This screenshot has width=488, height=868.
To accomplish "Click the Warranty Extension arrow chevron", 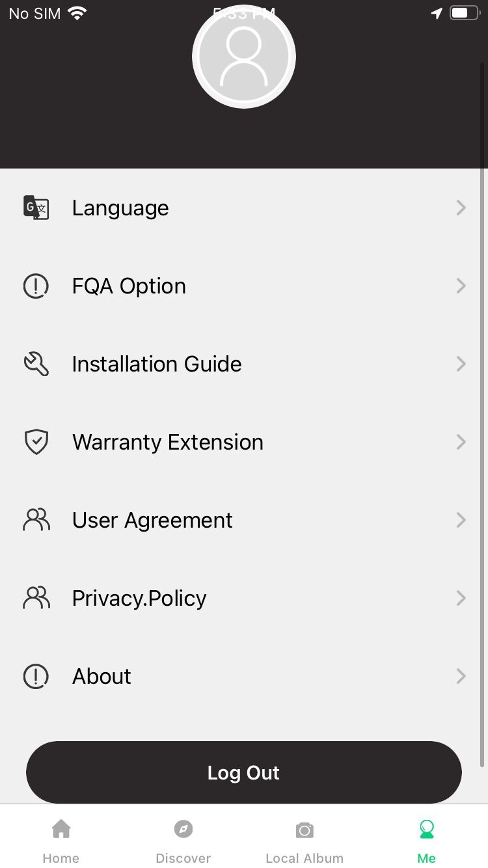I will 461,442.
